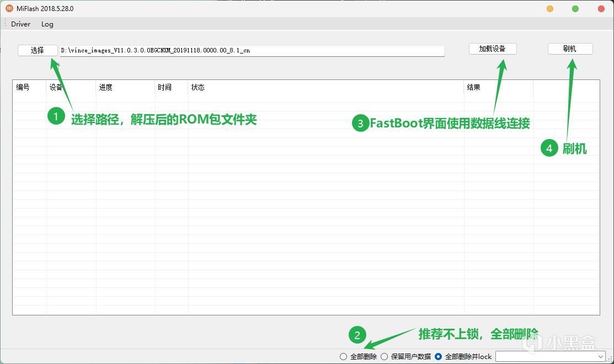Click the 进度 column header
This screenshot has width=614, height=364.
[x=106, y=87]
